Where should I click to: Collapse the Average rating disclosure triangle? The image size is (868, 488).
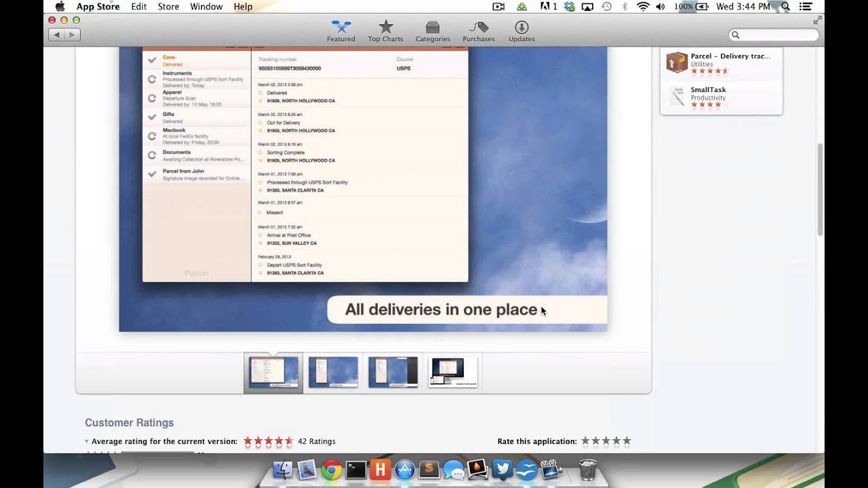pyautogui.click(x=87, y=441)
